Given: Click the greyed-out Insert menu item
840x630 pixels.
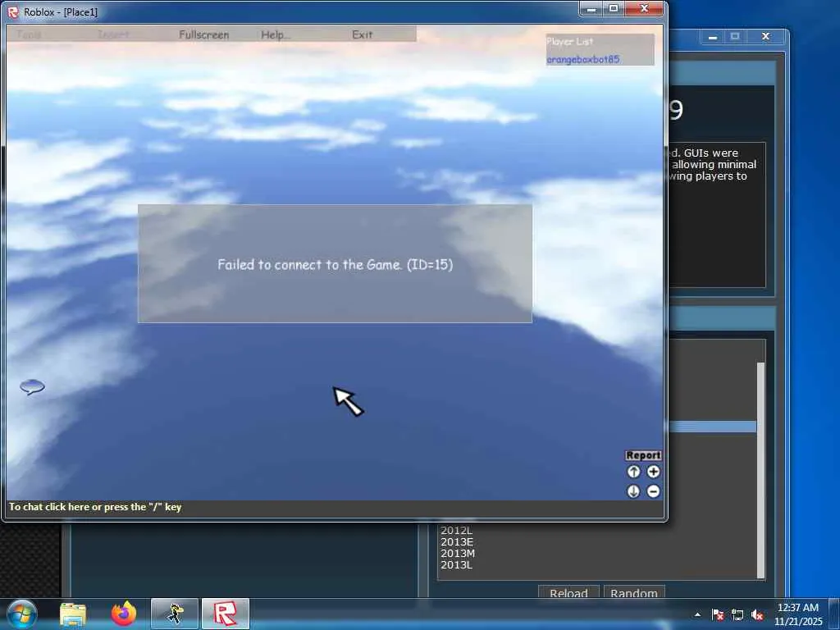Looking at the screenshot, I should 113,34.
